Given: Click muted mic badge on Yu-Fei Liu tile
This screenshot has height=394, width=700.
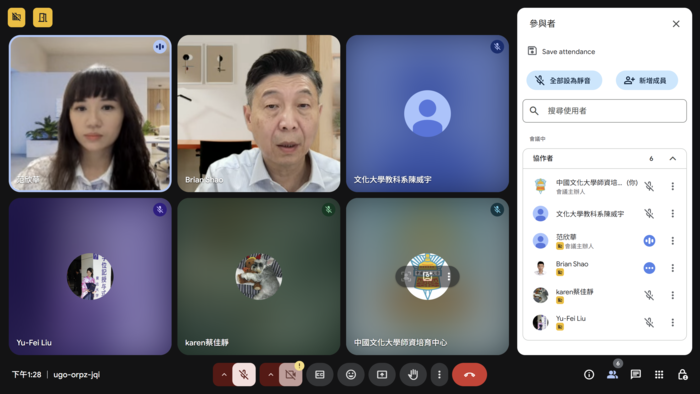Looking at the screenshot, I should 160,210.
